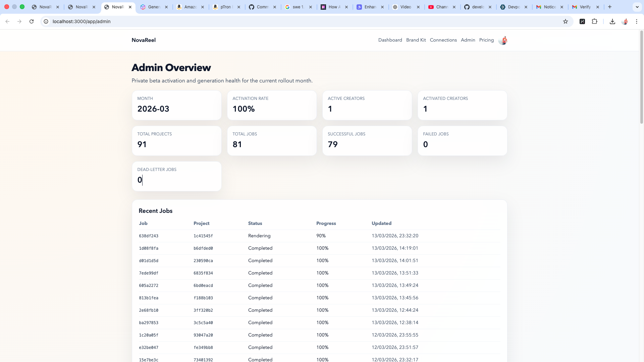Image resolution: width=644 pixels, height=362 pixels.
Task: Click the site info icon in address bar
Action: click(x=46, y=21)
